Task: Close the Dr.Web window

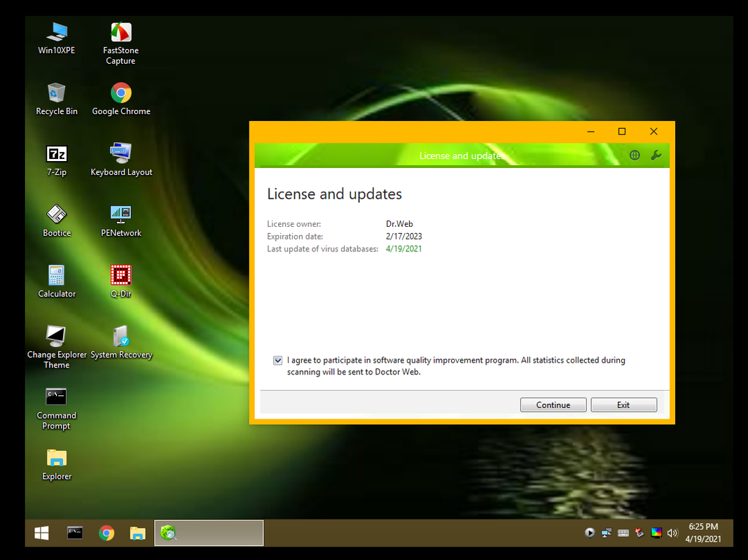Action: point(653,132)
